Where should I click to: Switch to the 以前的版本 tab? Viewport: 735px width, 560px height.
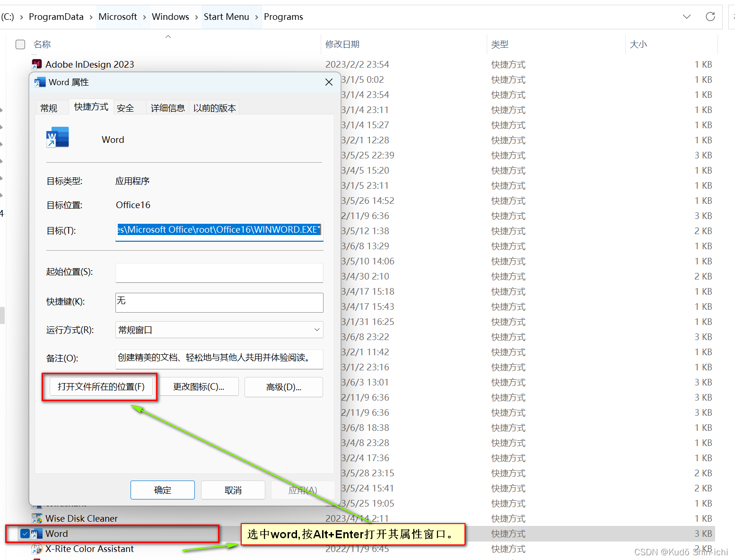coord(214,108)
